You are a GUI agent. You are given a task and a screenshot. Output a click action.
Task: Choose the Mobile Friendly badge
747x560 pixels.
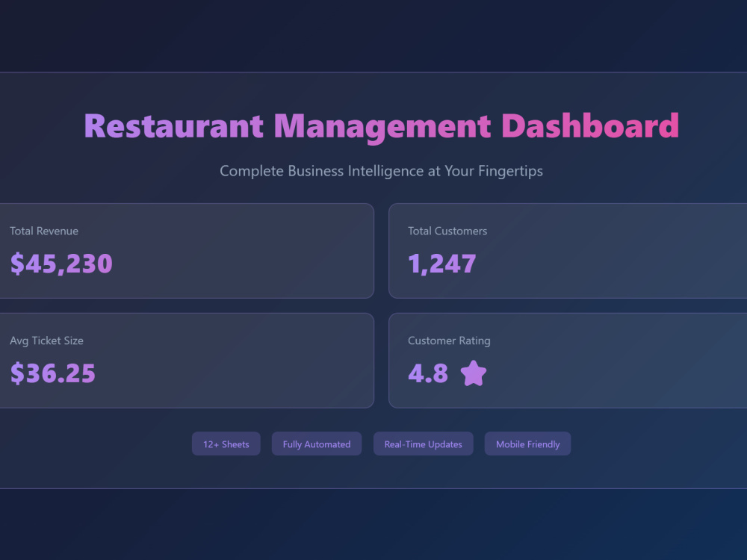click(x=528, y=444)
